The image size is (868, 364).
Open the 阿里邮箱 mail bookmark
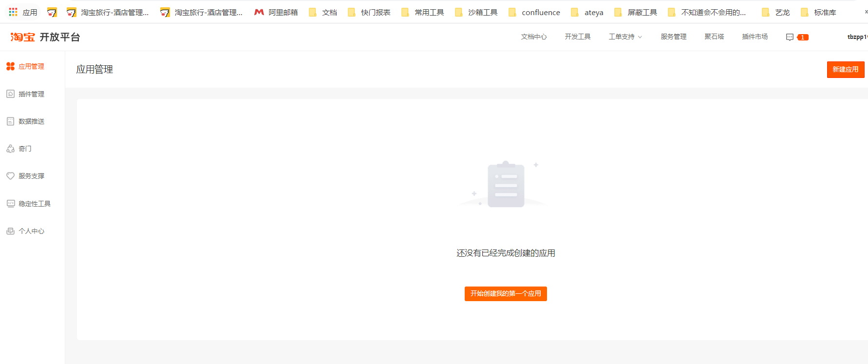coord(276,12)
